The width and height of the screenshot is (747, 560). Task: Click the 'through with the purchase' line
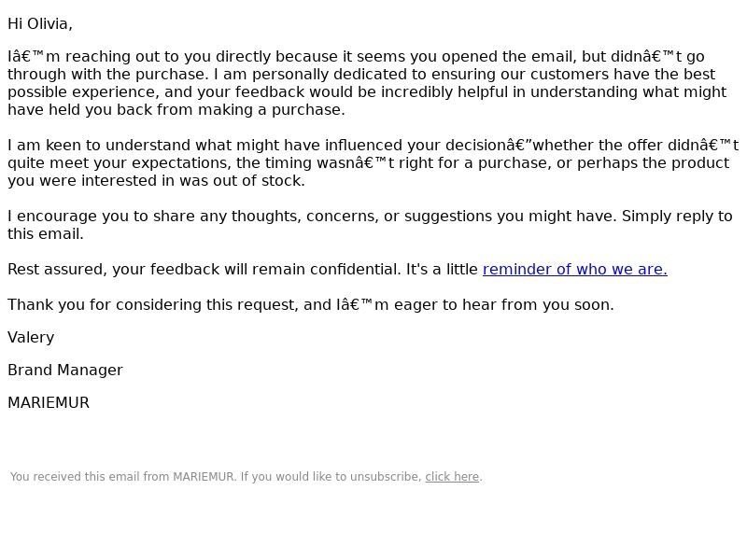tap(361, 75)
